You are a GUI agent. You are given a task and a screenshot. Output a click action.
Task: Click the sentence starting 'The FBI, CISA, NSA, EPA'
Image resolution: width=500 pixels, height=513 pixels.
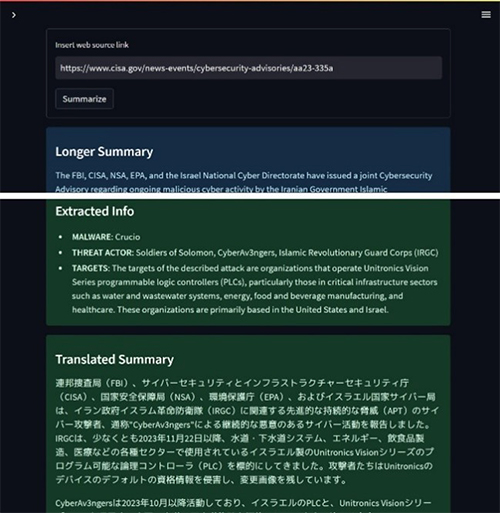coord(244,182)
